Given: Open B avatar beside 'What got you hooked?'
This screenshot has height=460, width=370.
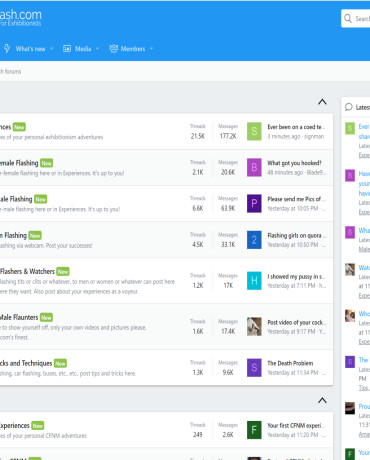Looking at the screenshot, I should tap(254, 167).
